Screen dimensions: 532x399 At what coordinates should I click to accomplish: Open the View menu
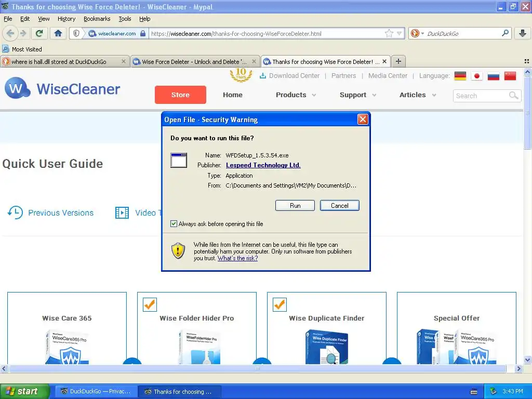[44, 19]
